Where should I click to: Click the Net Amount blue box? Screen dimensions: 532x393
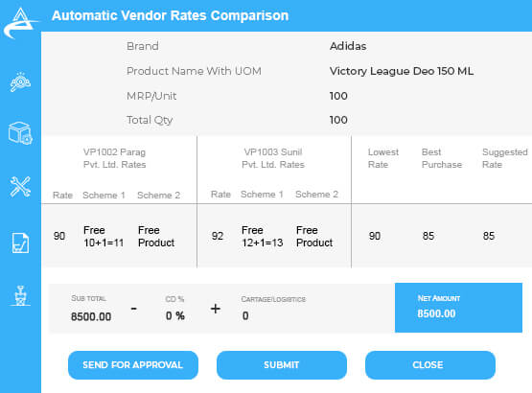click(x=458, y=308)
